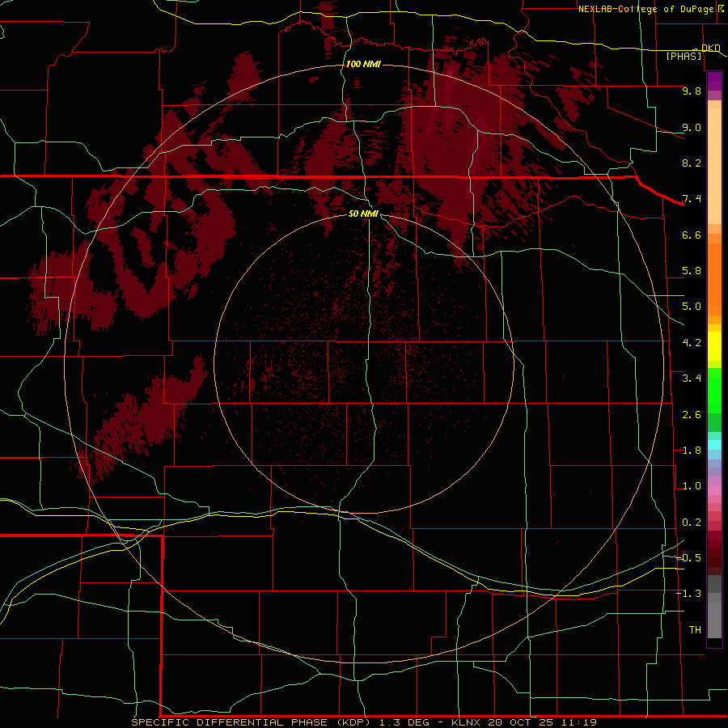The image size is (728, 728).
Task: Click the purple color band at the legend top
Action: pos(714,81)
